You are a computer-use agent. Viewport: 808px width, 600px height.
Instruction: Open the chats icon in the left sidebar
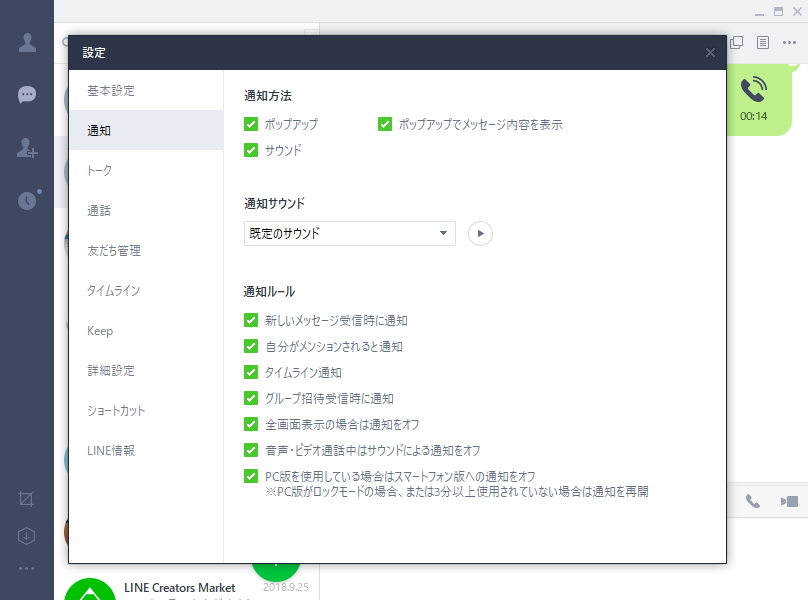[26, 95]
